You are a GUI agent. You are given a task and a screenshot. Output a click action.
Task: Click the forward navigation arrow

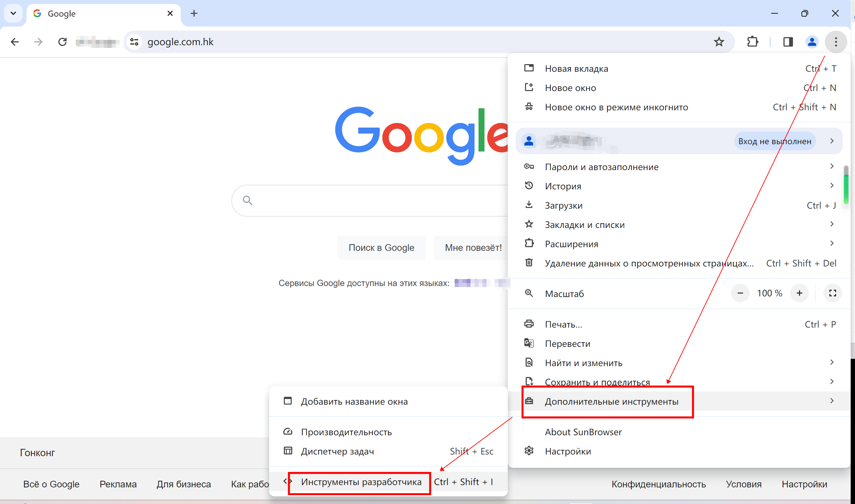click(x=39, y=42)
